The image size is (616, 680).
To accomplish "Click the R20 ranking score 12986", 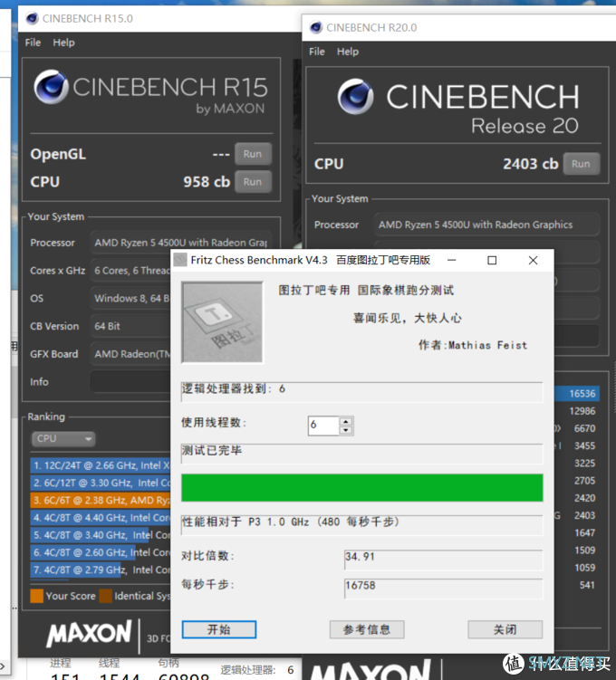I will click(582, 411).
